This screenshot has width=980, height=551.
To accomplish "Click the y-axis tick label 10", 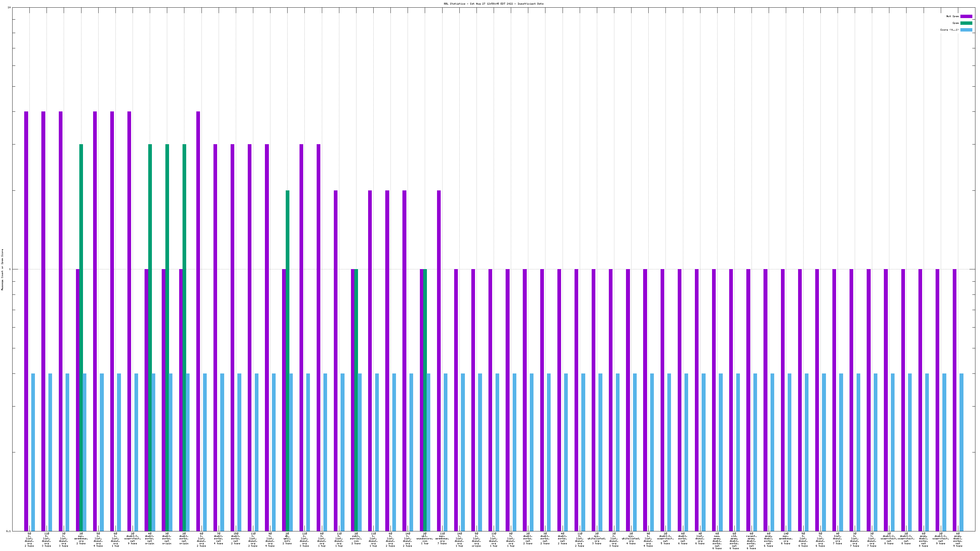I will pos(9,8).
